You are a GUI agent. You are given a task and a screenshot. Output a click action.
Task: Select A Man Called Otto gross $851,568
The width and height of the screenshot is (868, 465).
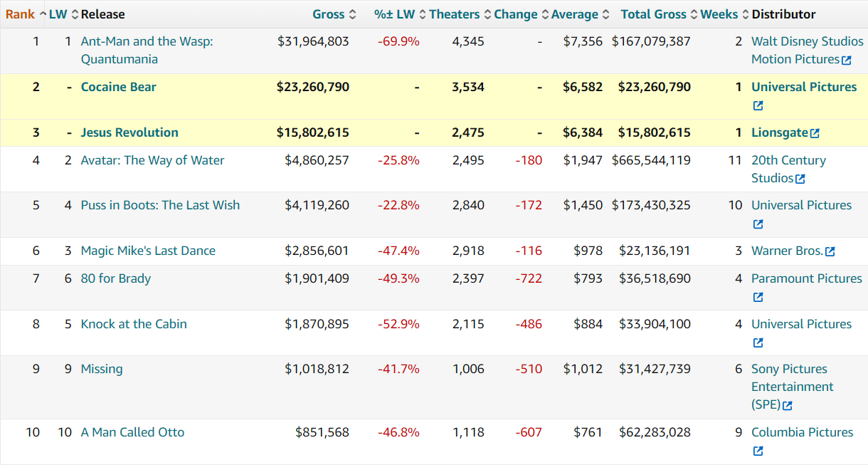322,432
